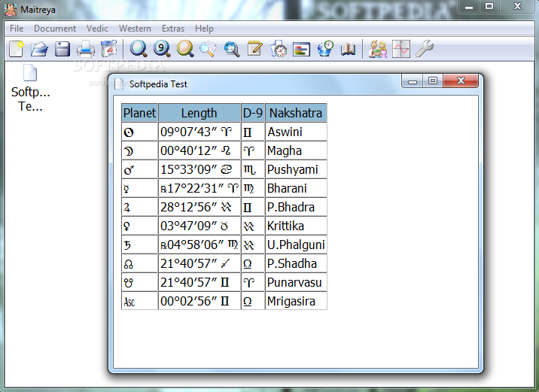This screenshot has width=539, height=392.
Task: Click the magnifier with arrows icon
Action: 232,49
